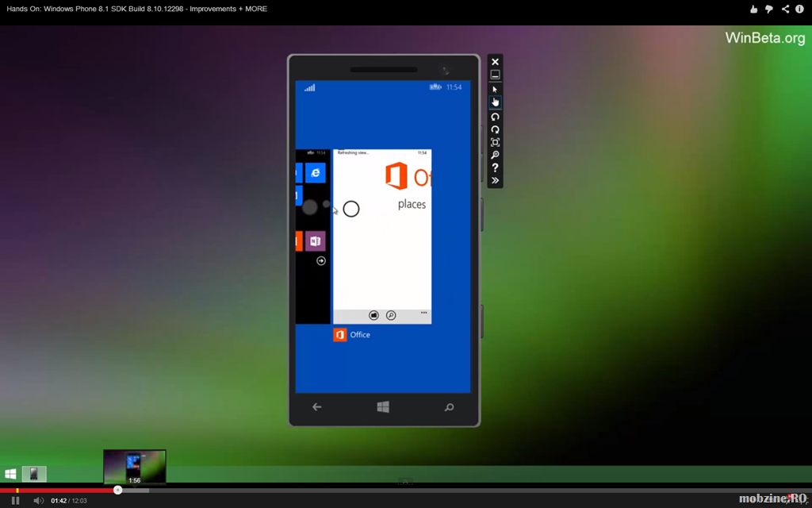The height and width of the screenshot is (508, 812).
Task: Click the large Office logo in app
Action: 396,176
